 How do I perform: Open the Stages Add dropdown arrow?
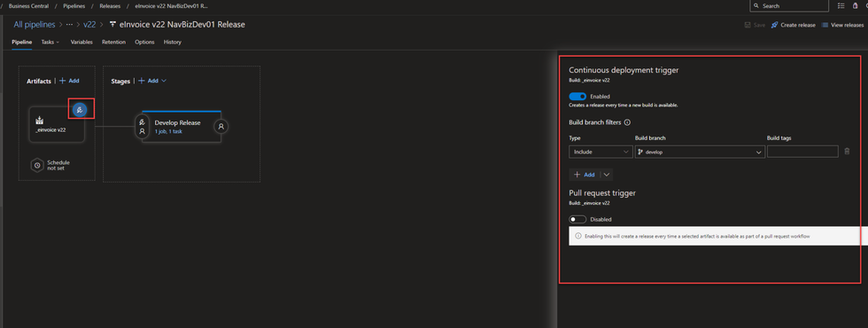[163, 81]
